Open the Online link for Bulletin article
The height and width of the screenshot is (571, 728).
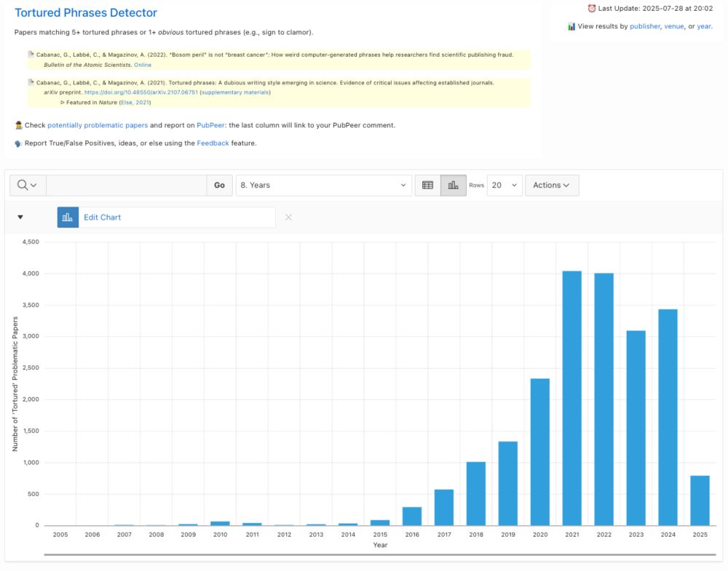(x=143, y=65)
